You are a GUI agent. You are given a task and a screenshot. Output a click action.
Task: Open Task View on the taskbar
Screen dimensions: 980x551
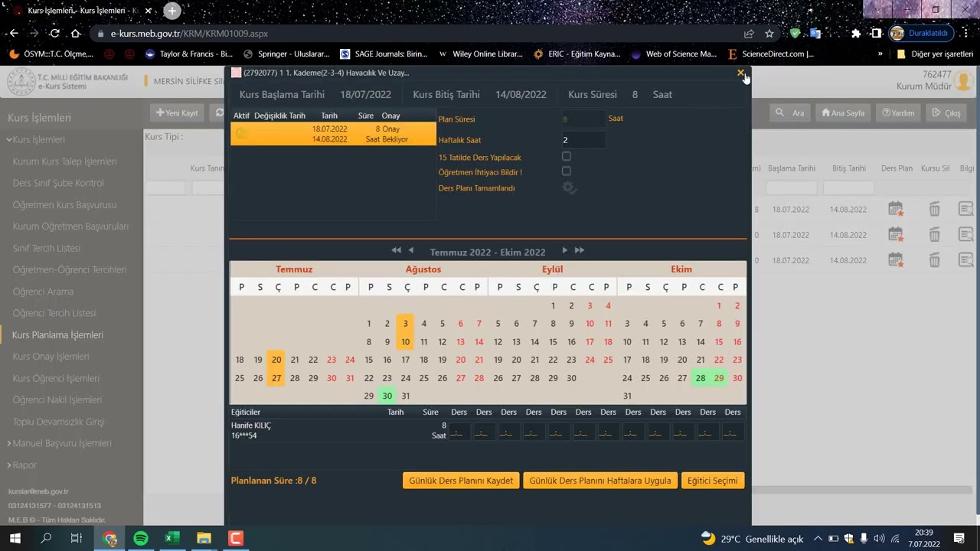tap(77, 538)
